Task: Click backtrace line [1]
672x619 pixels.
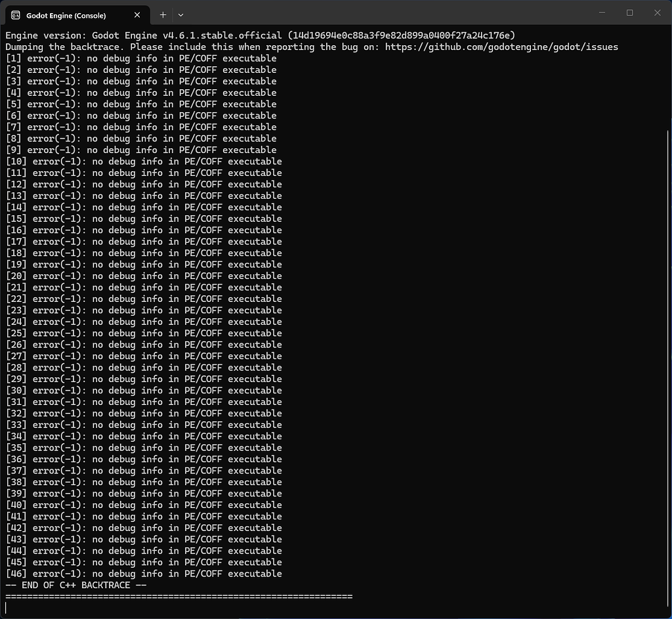Action: (141, 58)
